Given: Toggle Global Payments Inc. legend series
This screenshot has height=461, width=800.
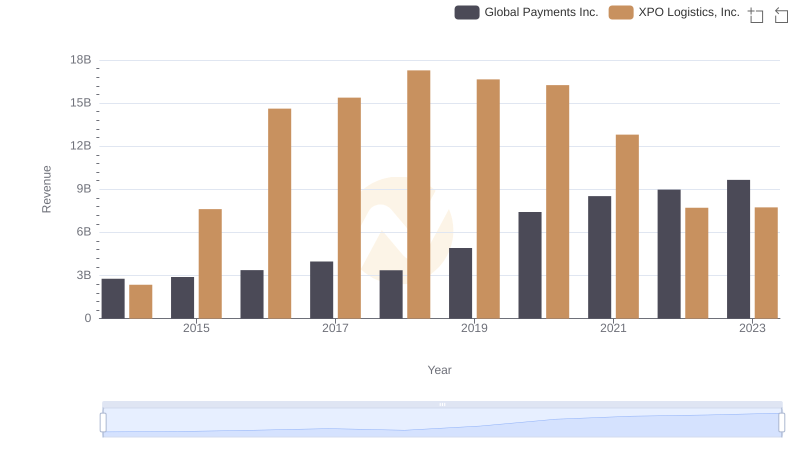Looking at the screenshot, I should [x=526, y=12].
